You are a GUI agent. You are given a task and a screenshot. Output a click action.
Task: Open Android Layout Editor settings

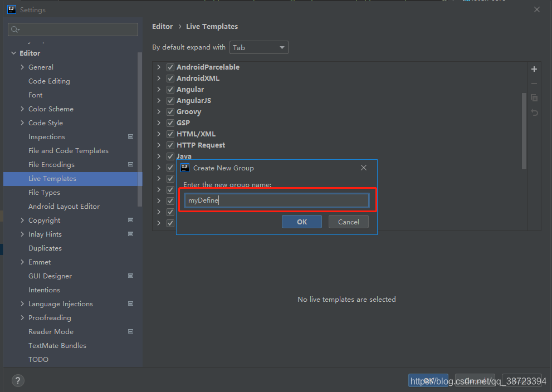[x=64, y=207]
